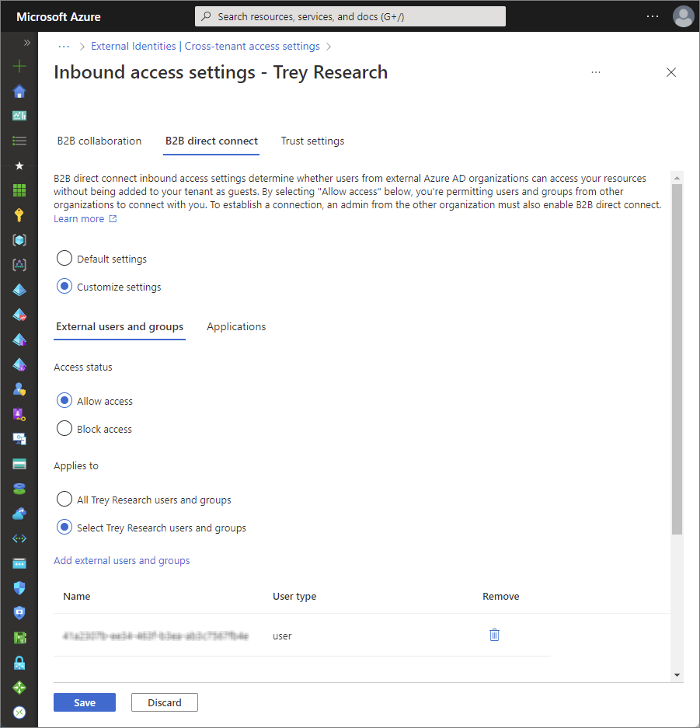Open the more options ellipsis beside title

tap(596, 72)
